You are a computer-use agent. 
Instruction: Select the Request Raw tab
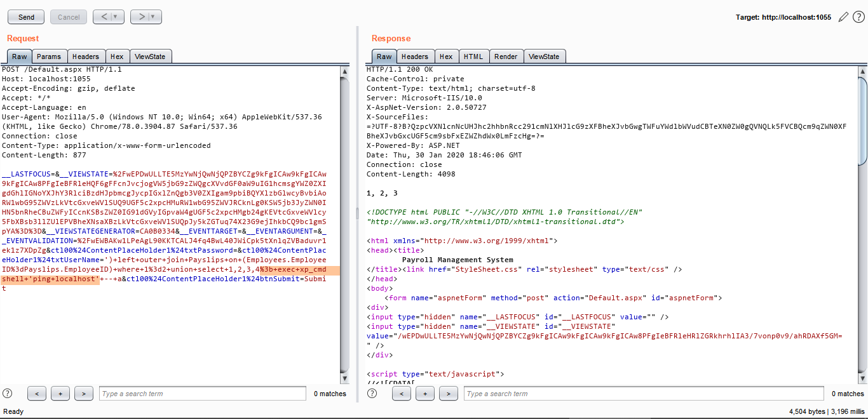tap(20, 57)
